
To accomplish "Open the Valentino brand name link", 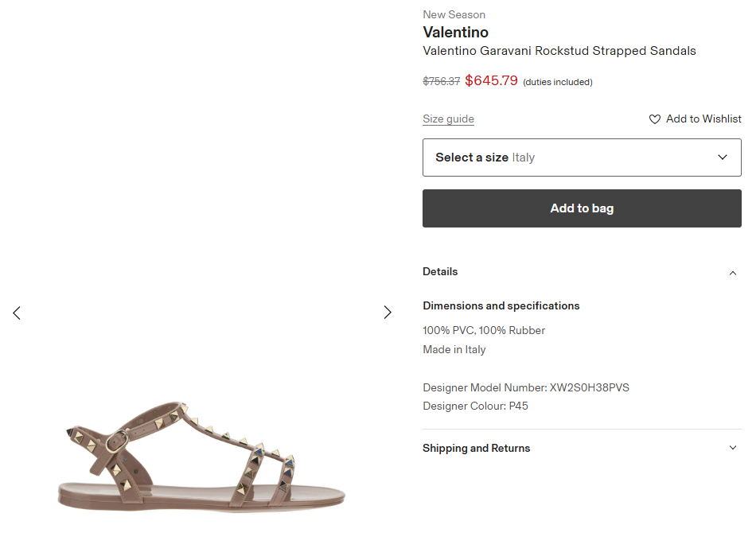I will tap(455, 33).
